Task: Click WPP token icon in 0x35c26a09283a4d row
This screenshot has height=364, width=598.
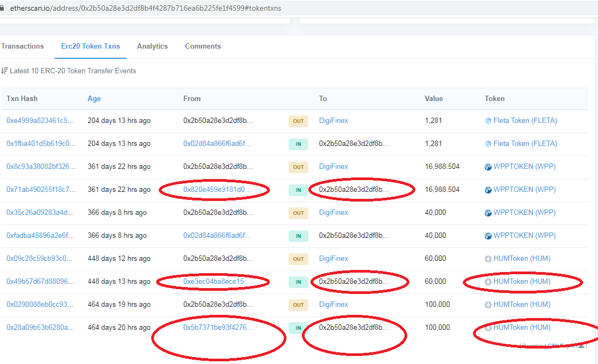Action: [x=488, y=213]
